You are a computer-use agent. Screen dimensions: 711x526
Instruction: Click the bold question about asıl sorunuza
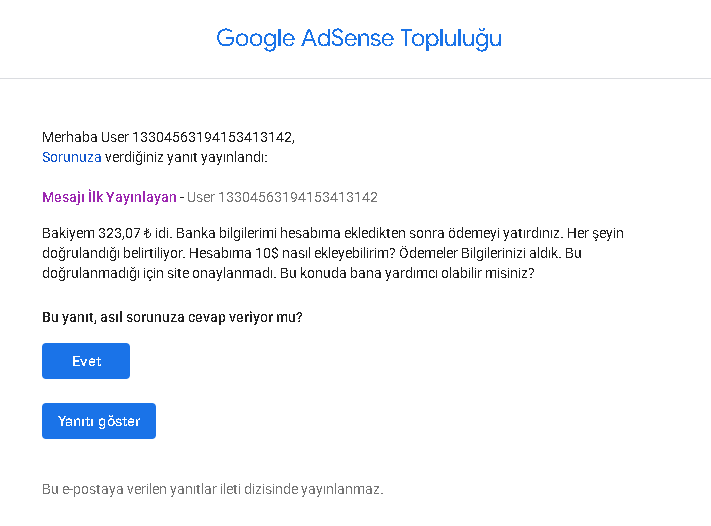coord(172,317)
